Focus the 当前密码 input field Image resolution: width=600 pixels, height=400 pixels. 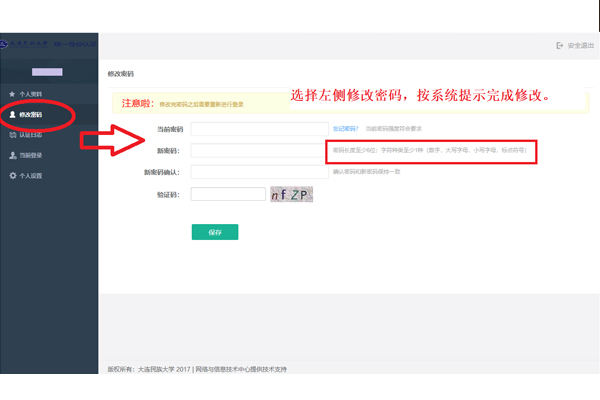[x=259, y=129]
